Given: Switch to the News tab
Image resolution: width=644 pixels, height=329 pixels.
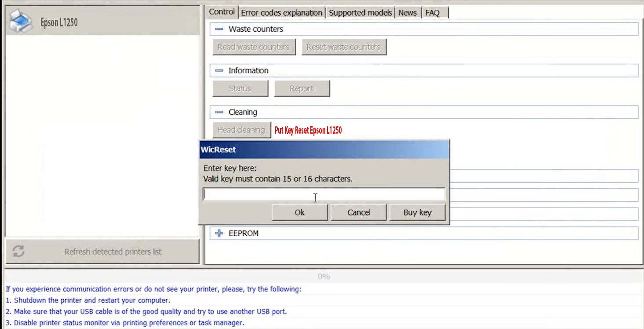Looking at the screenshot, I should tap(408, 13).
